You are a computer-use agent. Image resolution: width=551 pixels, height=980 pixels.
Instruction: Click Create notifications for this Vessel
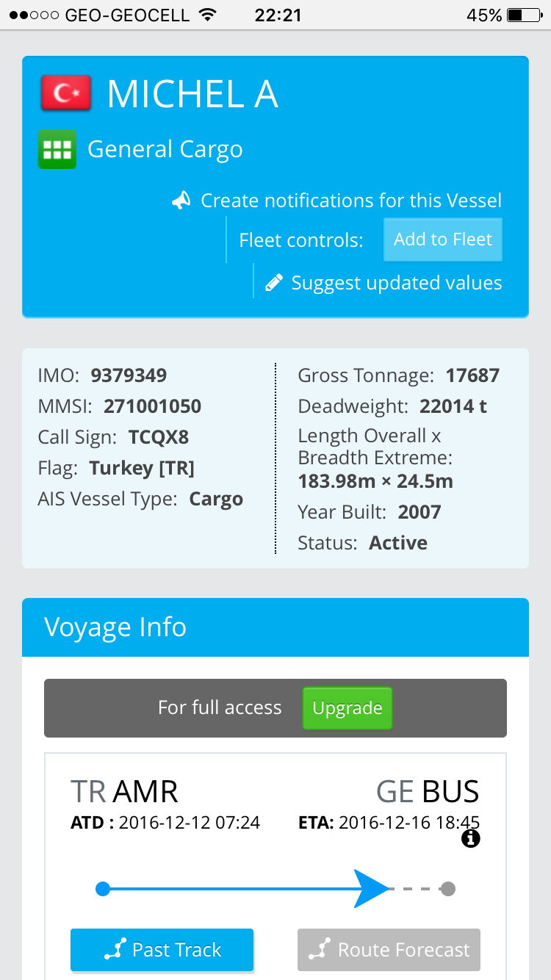pos(351,201)
